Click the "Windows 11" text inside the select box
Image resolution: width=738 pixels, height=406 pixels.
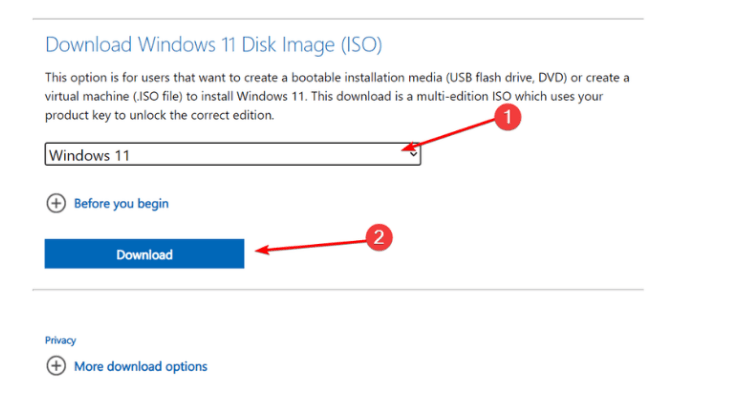[x=89, y=155]
